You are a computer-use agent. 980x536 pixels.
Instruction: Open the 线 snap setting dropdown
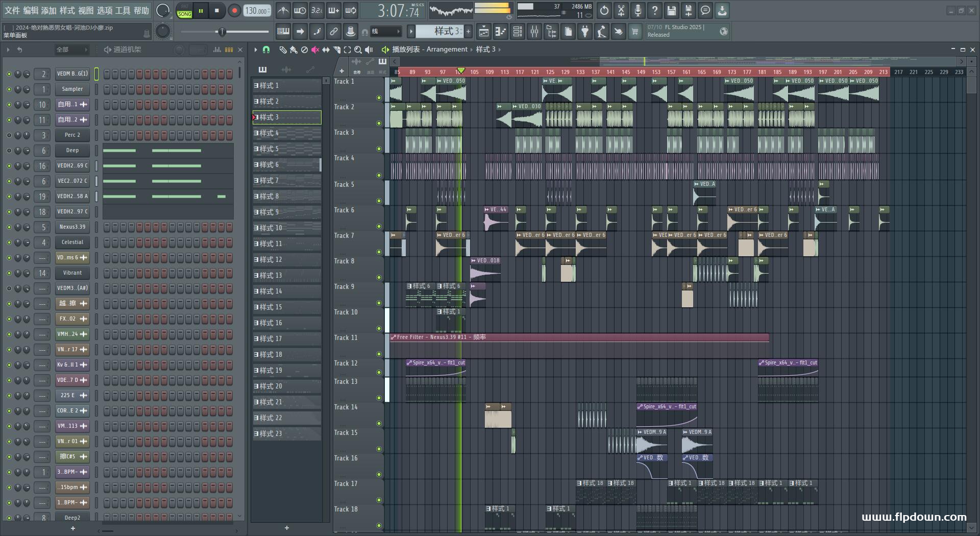pyautogui.click(x=385, y=32)
